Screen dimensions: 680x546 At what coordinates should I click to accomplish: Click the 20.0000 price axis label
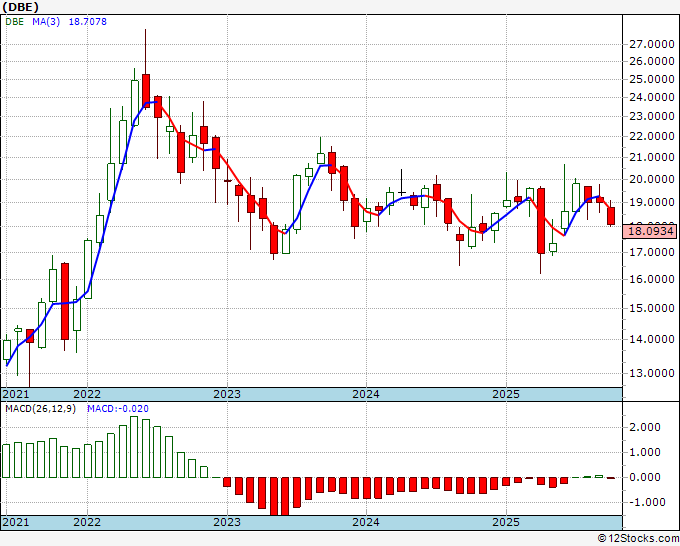[x=651, y=179]
